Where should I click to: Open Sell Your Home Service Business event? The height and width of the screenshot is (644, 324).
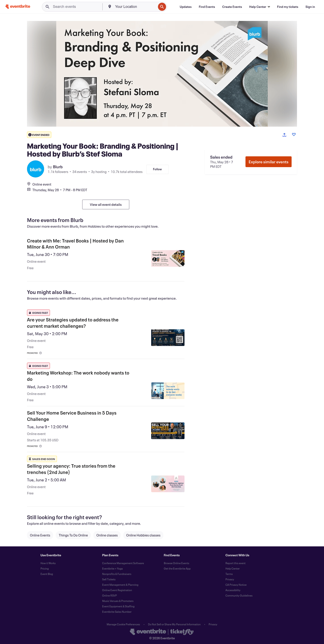click(x=72, y=416)
